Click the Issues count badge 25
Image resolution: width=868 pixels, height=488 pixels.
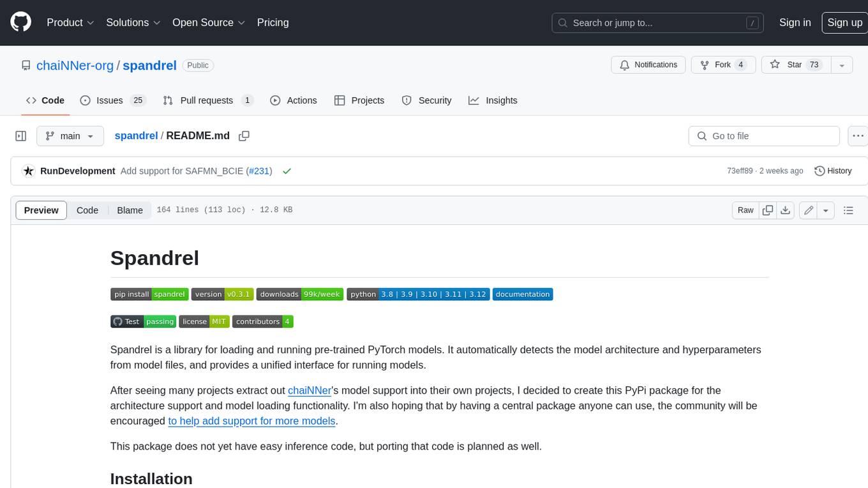(137, 100)
